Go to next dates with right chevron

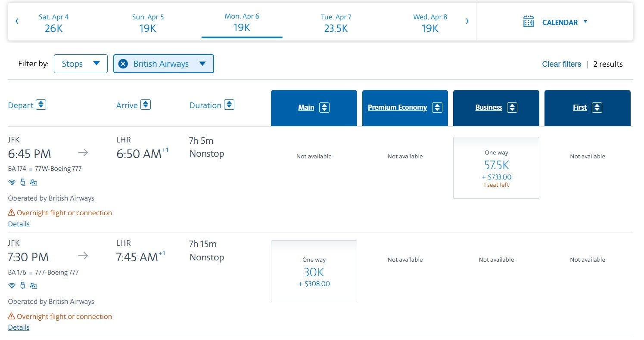click(467, 21)
